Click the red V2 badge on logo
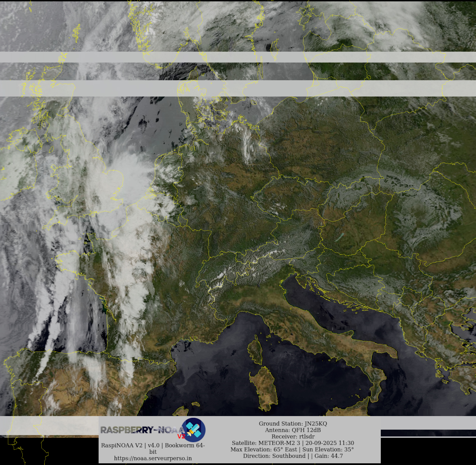 pos(181,436)
